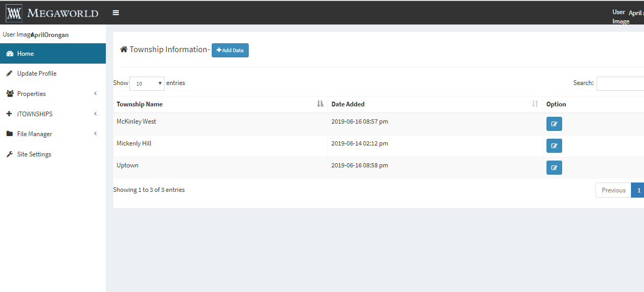This screenshot has width=644, height=292.
Task: Click date 2019-06-14 02:12 pm
Action: point(360,143)
